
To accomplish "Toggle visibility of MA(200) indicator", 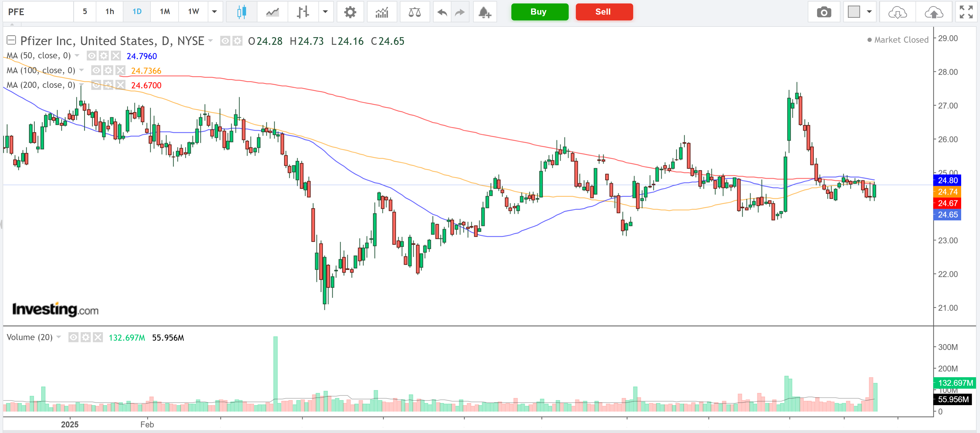I will pyautogui.click(x=96, y=85).
